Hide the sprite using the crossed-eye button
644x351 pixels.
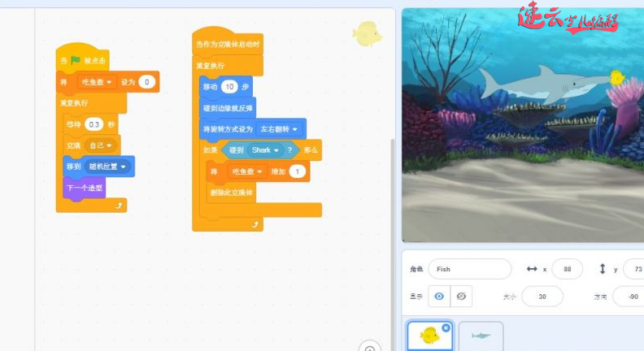pyautogui.click(x=460, y=297)
